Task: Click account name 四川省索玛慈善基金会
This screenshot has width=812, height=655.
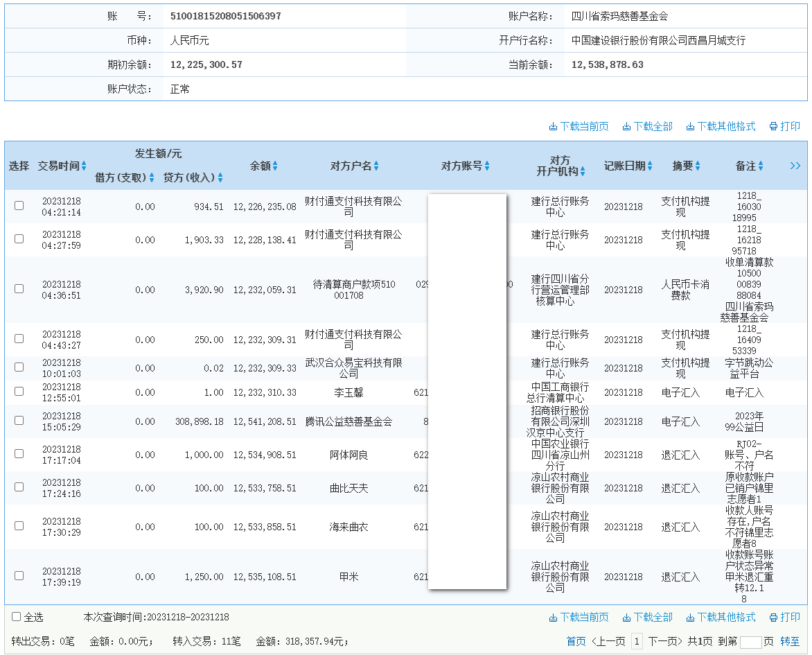Action: (x=620, y=16)
